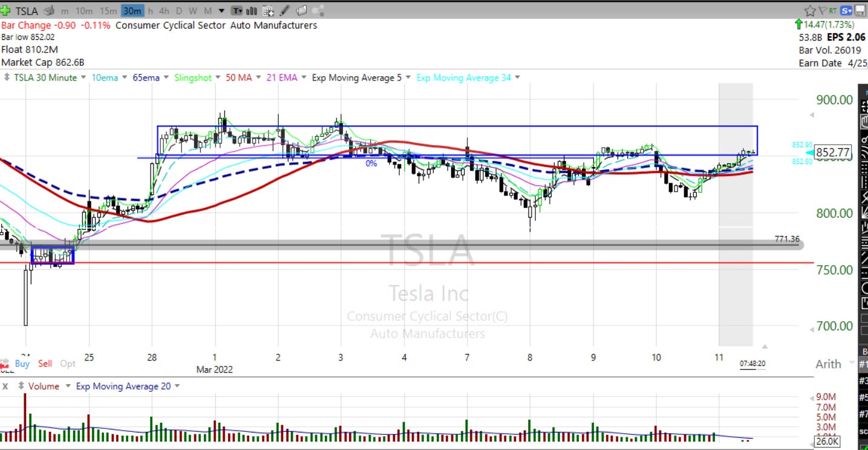The height and width of the screenshot is (450, 868).
Task: Click the flag symbol icon
Action: pyautogui.click(x=823, y=10)
